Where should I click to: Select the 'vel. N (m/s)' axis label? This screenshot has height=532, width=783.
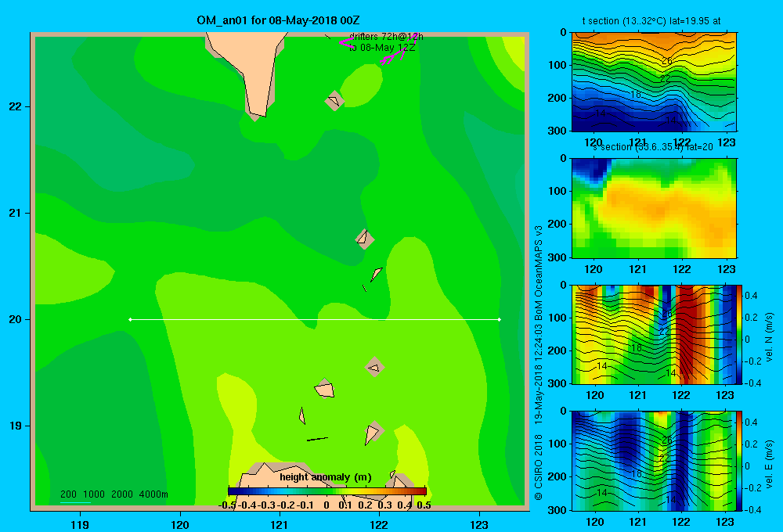[x=770, y=336]
